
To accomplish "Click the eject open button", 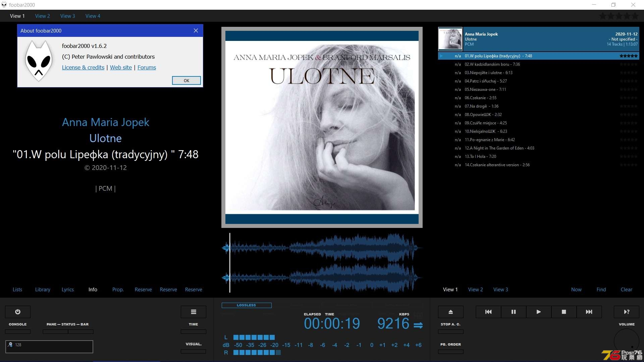I will (x=451, y=312).
